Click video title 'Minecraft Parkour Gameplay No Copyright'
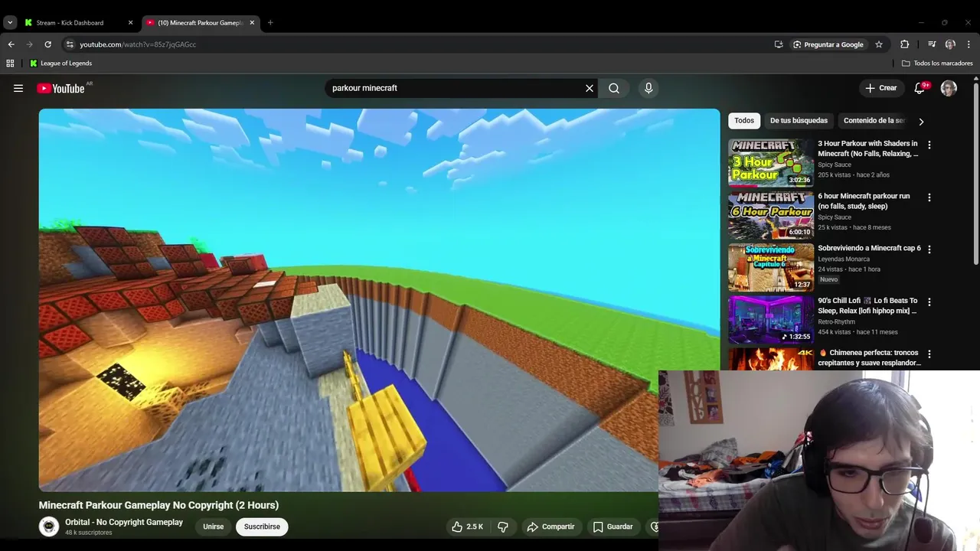 pyautogui.click(x=158, y=505)
